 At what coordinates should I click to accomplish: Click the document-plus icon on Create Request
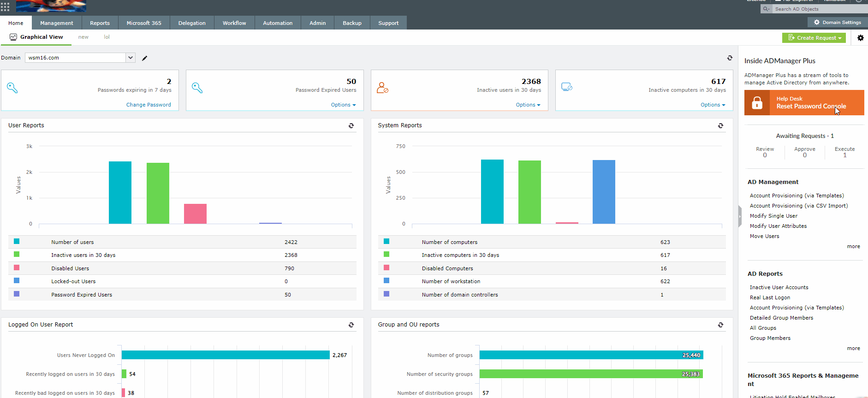tap(791, 37)
